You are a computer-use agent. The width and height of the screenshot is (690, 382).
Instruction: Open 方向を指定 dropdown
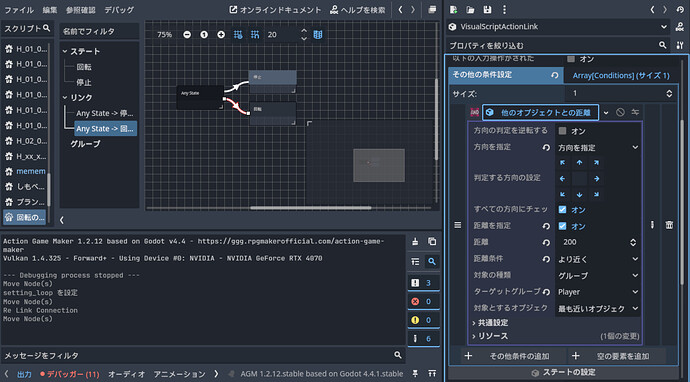pyautogui.click(x=598, y=147)
